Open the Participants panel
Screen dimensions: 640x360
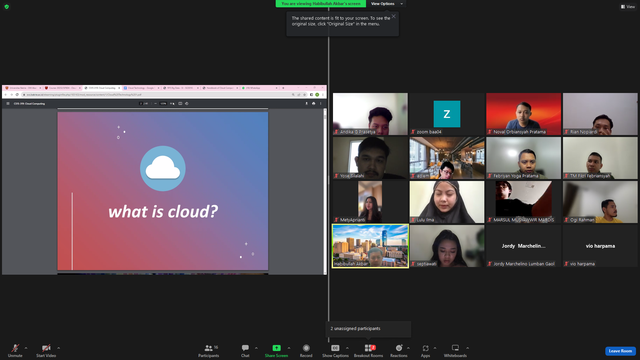(x=209, y=350)
